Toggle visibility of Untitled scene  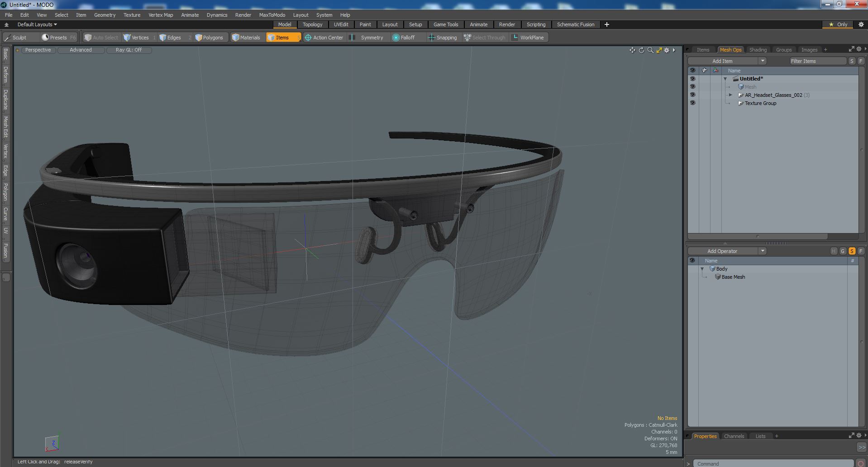[x=692, y=79]
